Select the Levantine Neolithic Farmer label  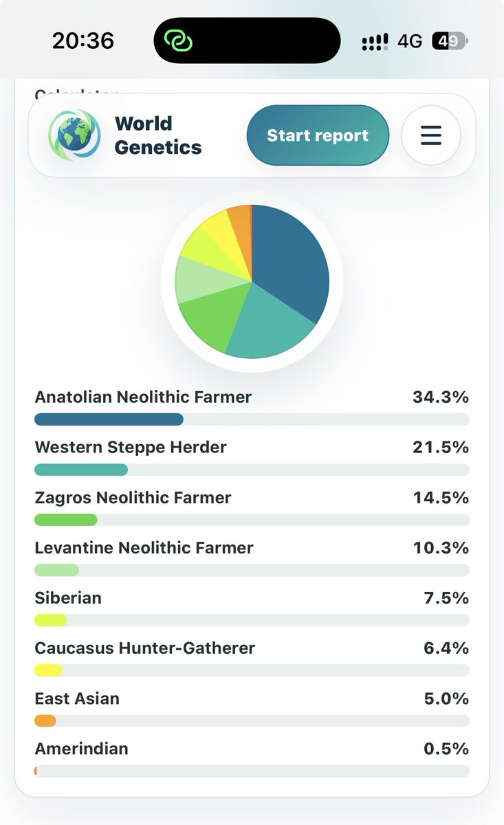tap(144, 547)
